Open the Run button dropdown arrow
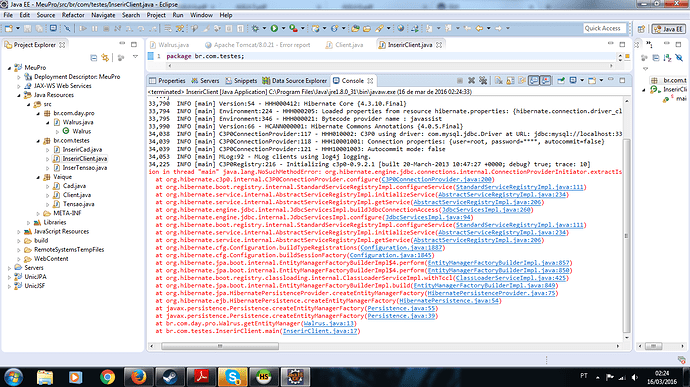The width and height of the screenshot is (690, 387). (283, 29)
